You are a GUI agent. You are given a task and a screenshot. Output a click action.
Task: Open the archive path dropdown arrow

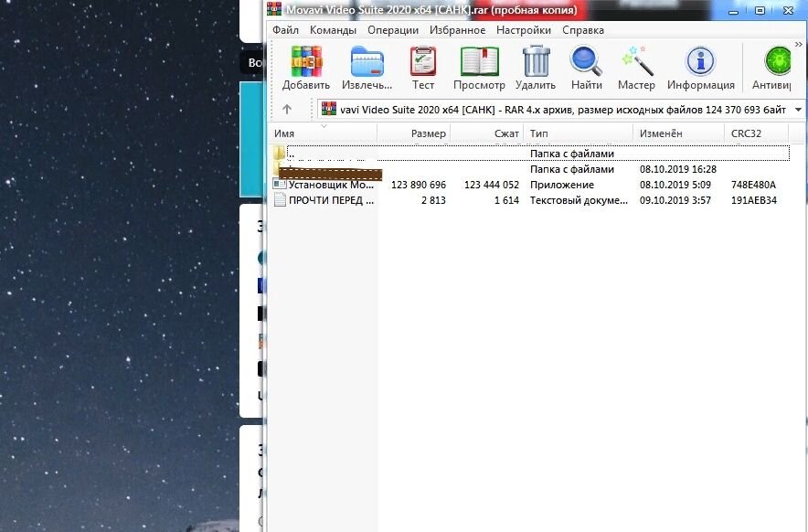coord(798,110)
